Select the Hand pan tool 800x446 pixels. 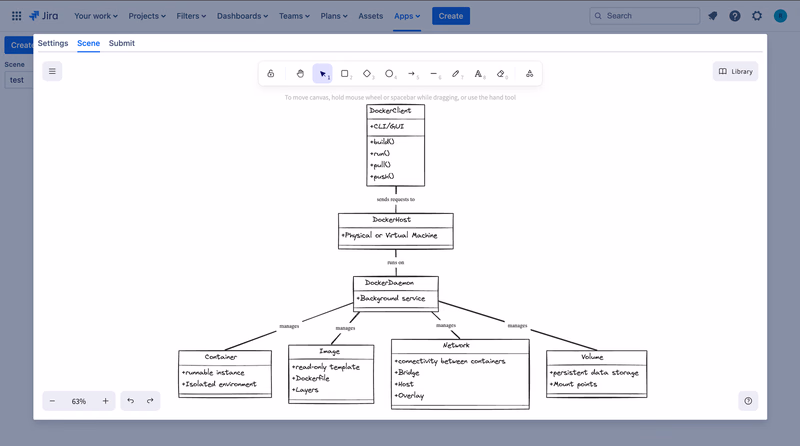click(x=300, y=74)
